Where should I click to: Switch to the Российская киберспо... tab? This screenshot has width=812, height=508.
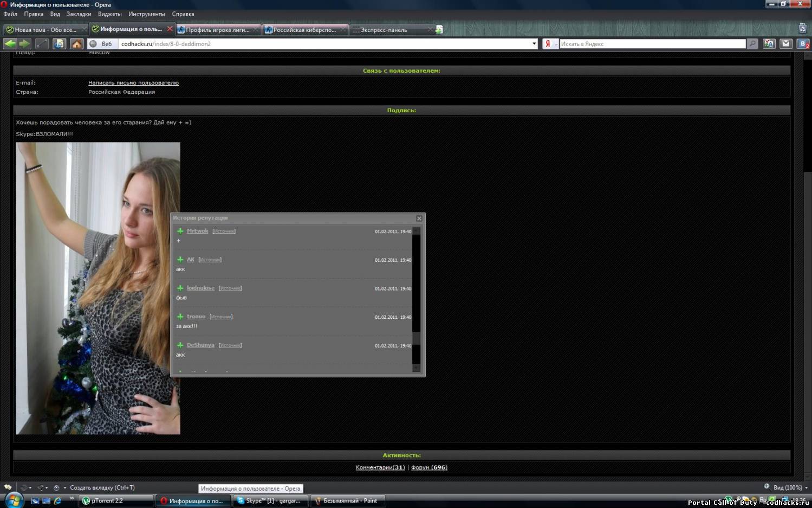(x=304, y=30)
